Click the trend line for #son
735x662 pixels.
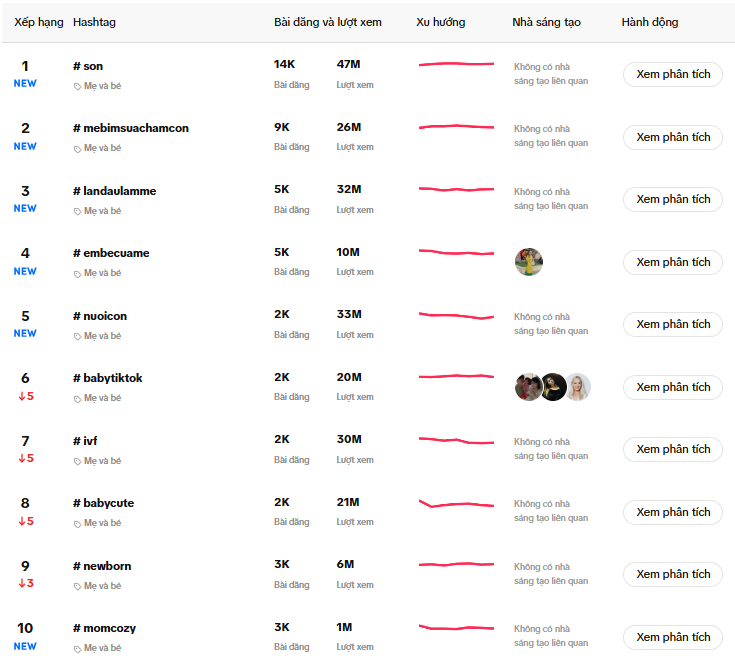pos(456,64)
